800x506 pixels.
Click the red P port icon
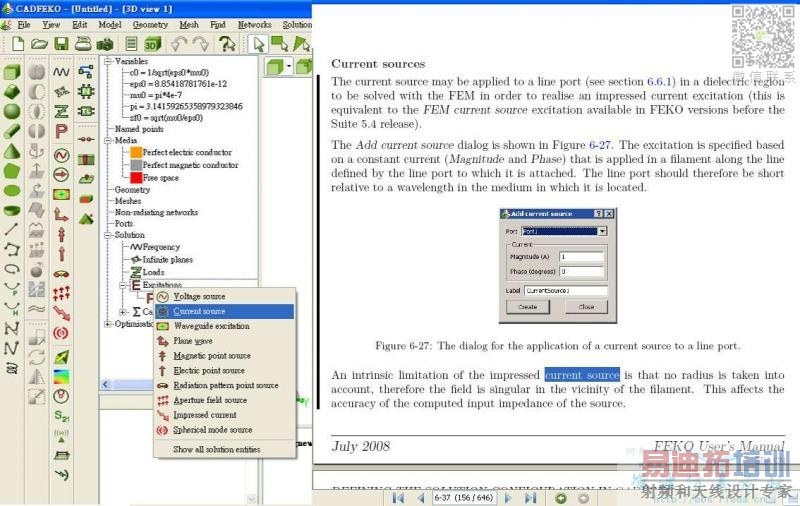[x=61, y=131]
